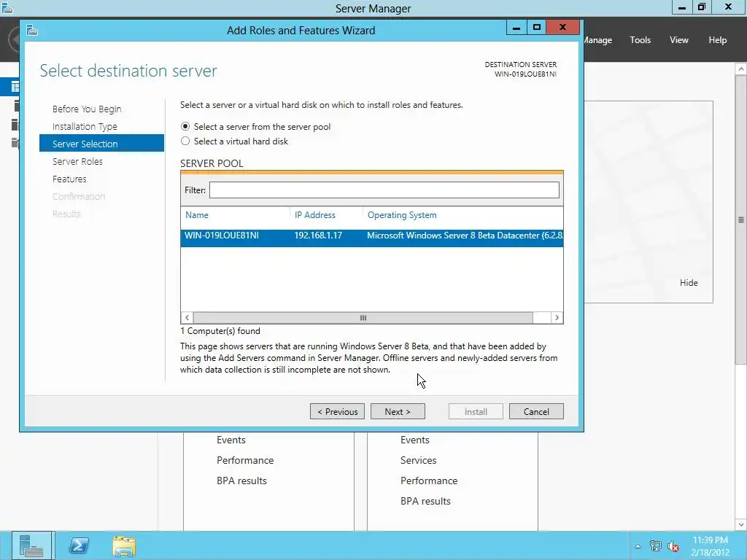Open the Tools menu in Server Manager

pos(640,40)
